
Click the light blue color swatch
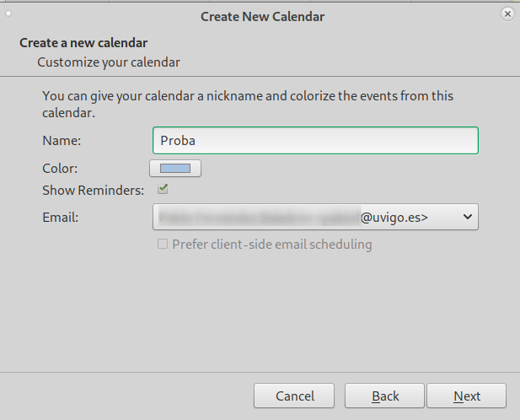(175, 168)
